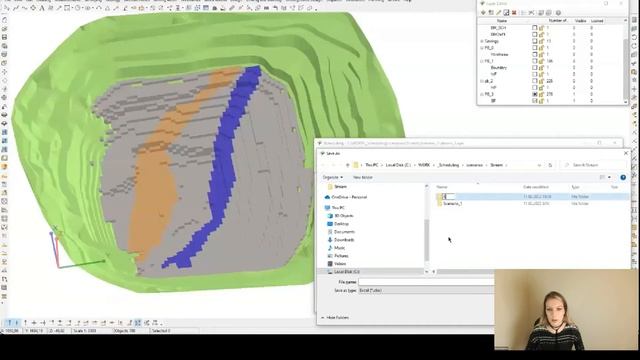Toggle visibility checkbox of the Pit_1 layer
Viewport: 640px width, 360px height.
535,61
